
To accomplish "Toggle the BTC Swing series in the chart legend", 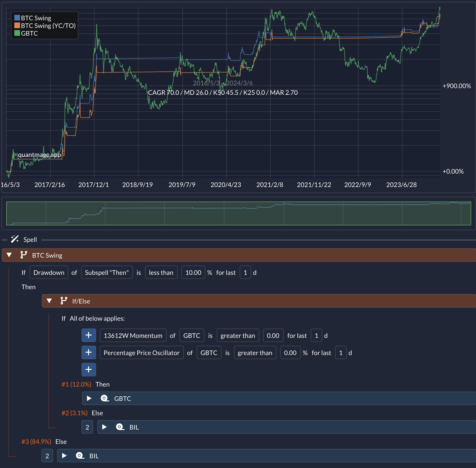I will [x=36, y=18].
